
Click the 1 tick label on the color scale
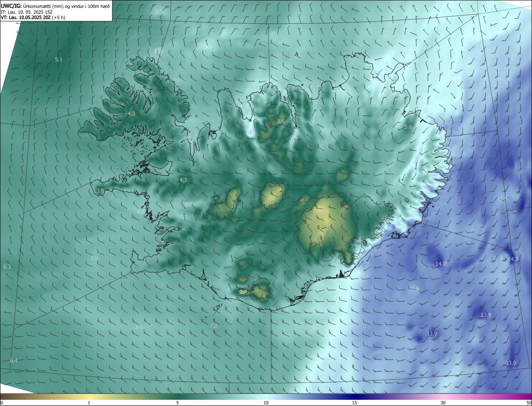[89, 403]
